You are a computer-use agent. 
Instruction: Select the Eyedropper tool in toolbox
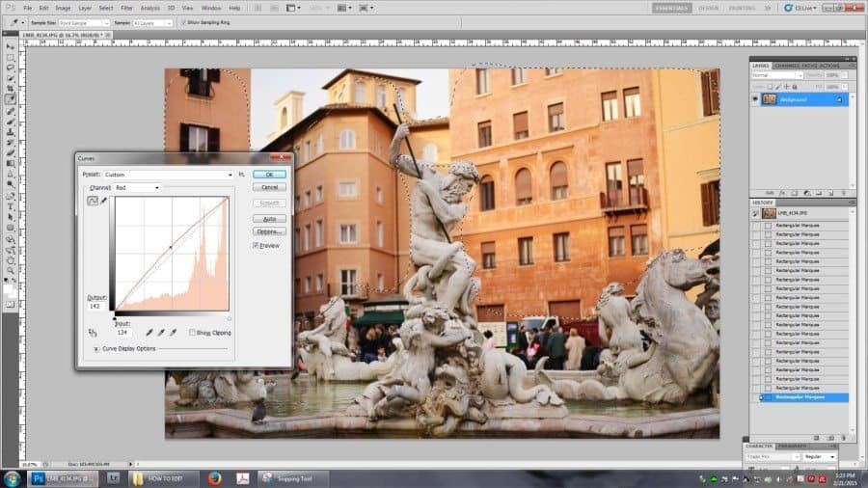point(11,99)
